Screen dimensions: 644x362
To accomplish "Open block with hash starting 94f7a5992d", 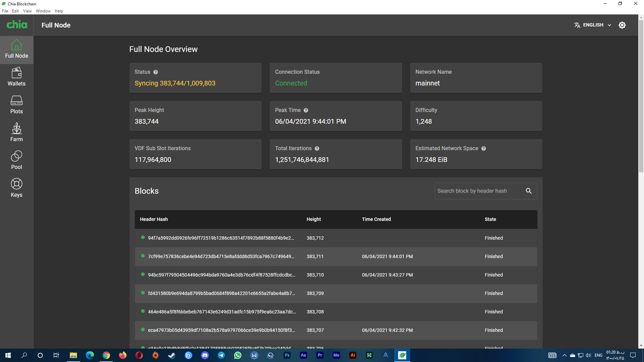I will coord(336,238).
